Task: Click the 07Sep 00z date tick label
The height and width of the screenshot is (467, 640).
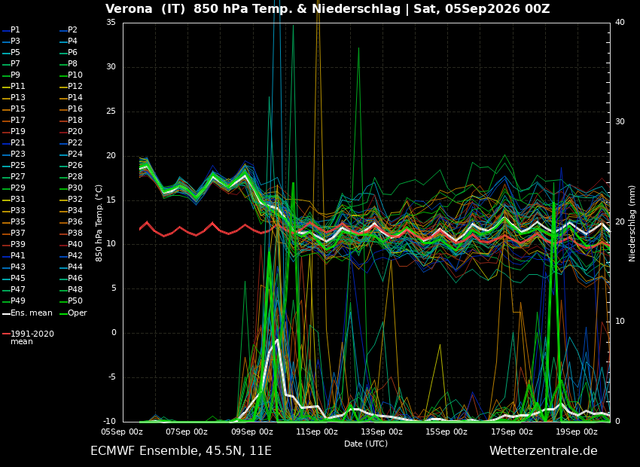Action: point(187,432)
